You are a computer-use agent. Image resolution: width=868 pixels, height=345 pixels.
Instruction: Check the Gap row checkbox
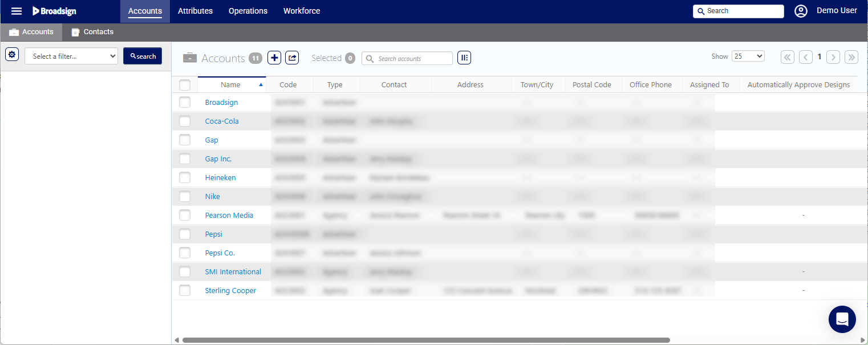tap(185, 140)
